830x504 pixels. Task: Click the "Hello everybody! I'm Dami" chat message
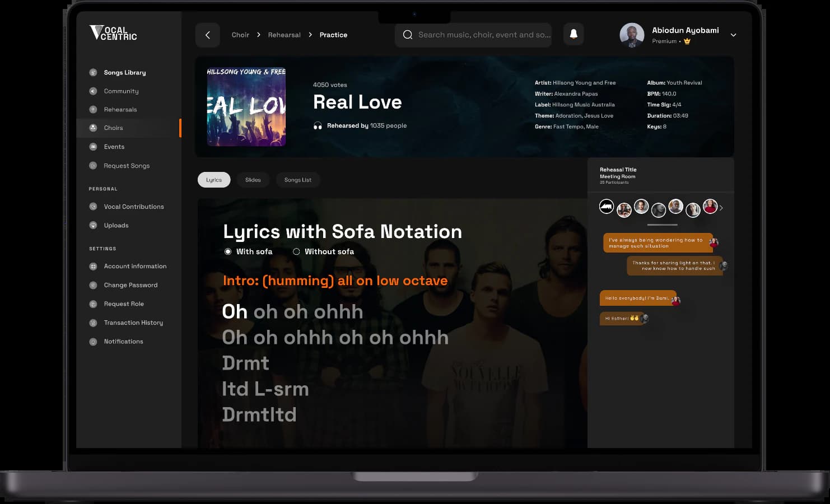click(x=638, y=298)
